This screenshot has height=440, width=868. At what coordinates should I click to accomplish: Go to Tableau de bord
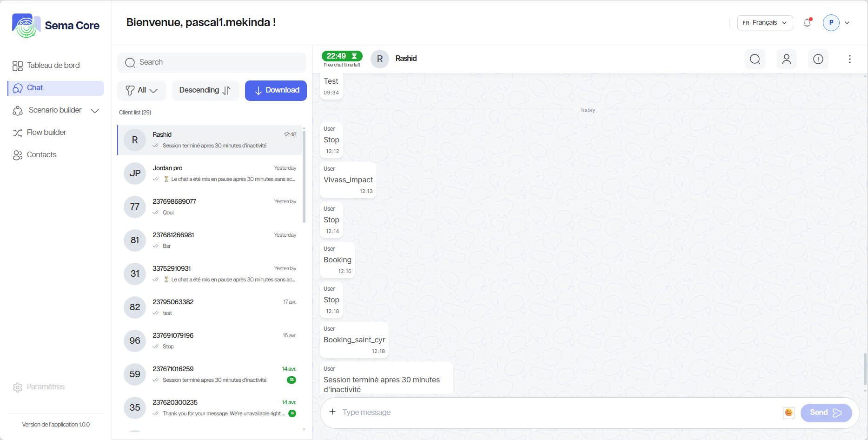click(53, 66)
